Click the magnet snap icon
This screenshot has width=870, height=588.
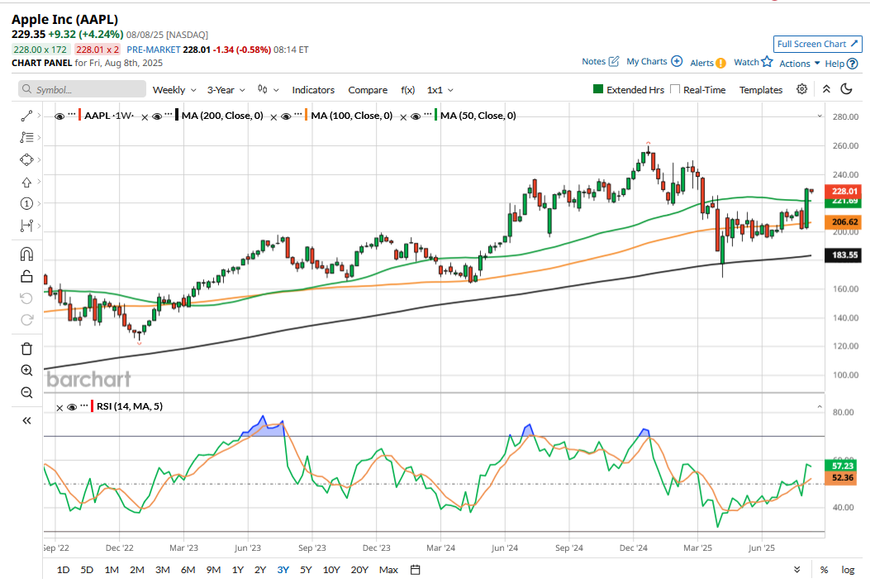point(26,254)
